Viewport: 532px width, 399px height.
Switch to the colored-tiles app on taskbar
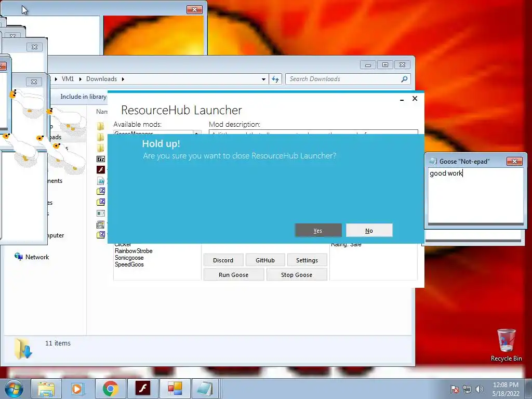tap(175, 389)
